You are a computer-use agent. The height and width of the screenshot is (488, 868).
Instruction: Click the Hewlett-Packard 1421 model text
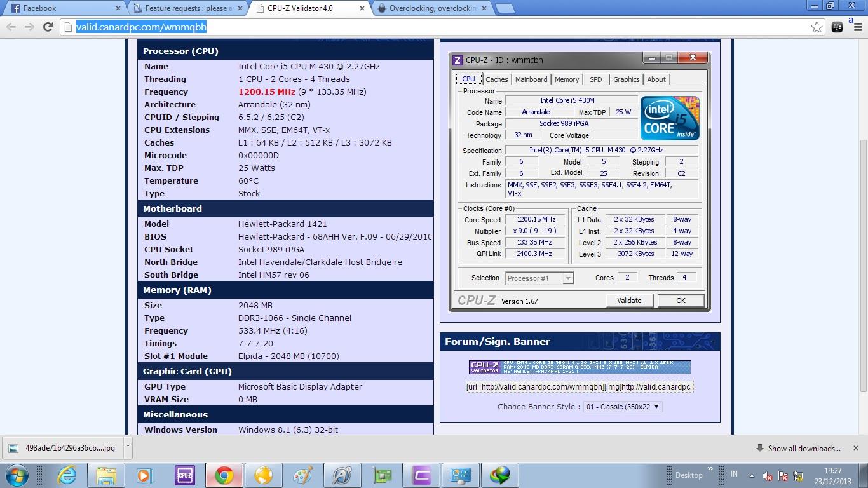pos(283,224)
